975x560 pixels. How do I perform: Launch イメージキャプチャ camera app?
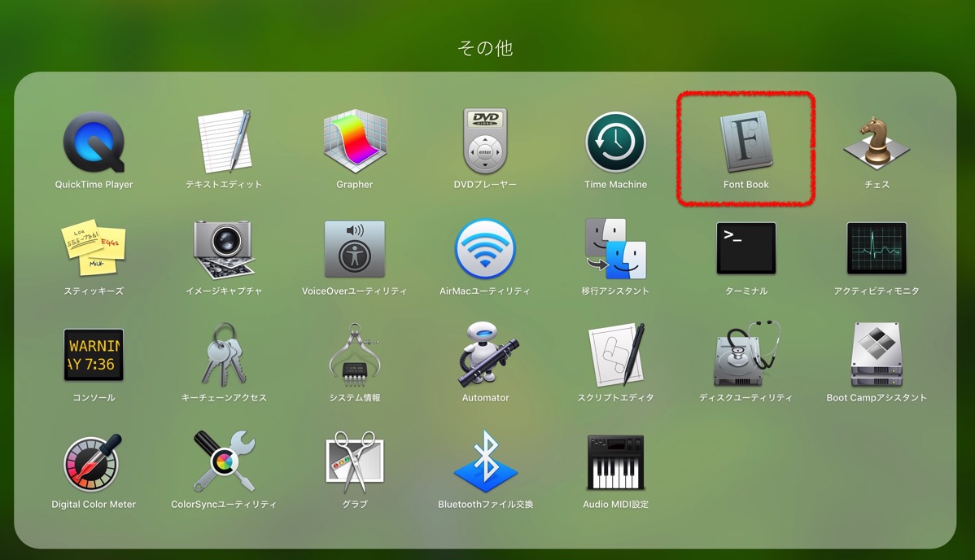click(x=224, y=249)
